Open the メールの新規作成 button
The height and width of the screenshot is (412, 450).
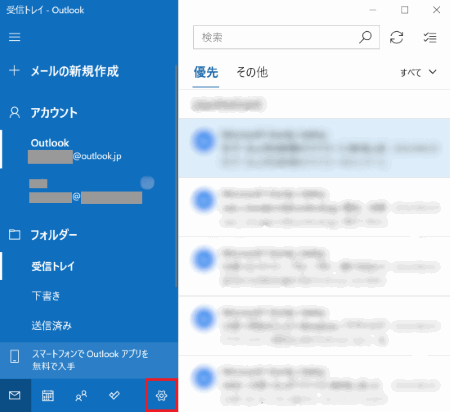coord(75,71)
